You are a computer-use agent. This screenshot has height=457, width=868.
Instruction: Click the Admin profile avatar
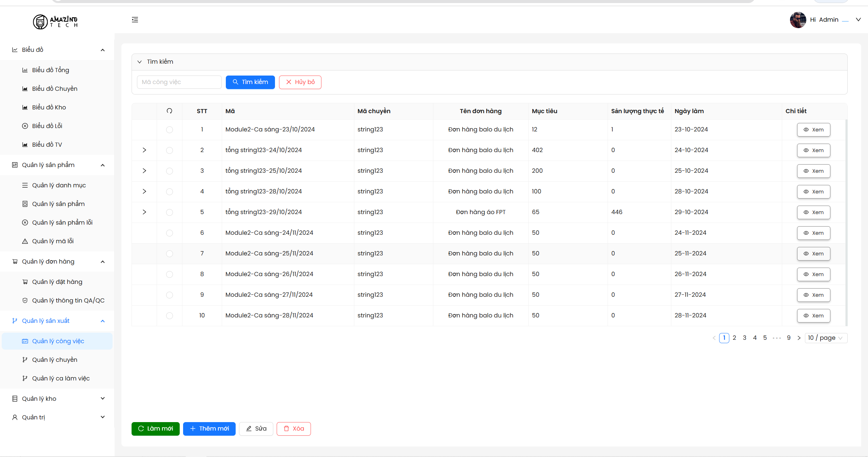pos(797,20)
